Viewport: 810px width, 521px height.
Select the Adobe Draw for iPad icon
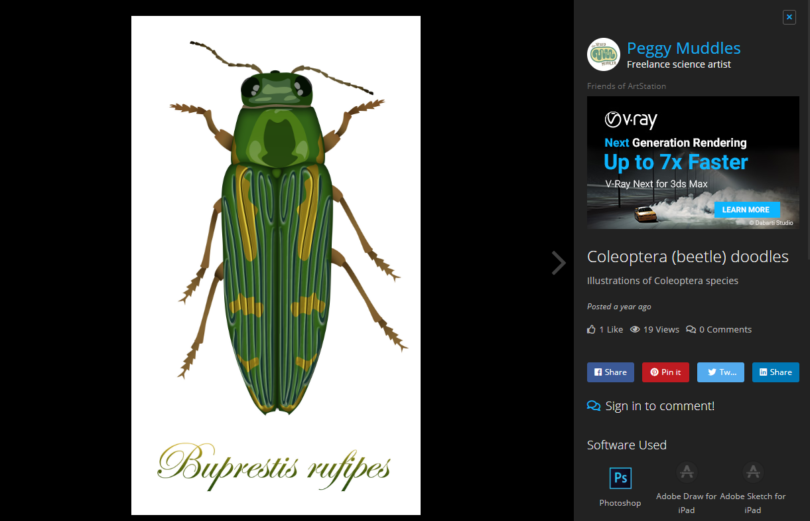pos(686,472)
